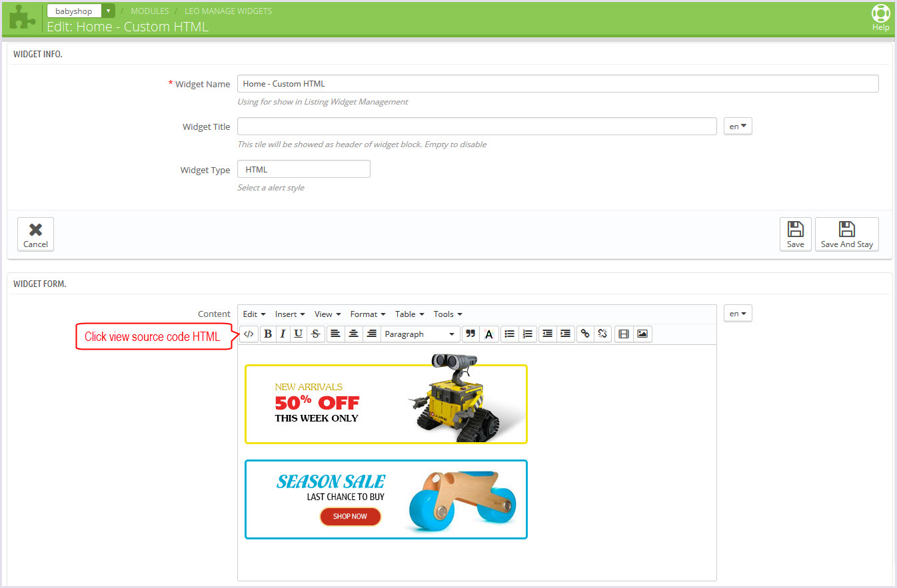Open the editor Format menu

click(368, 314)
